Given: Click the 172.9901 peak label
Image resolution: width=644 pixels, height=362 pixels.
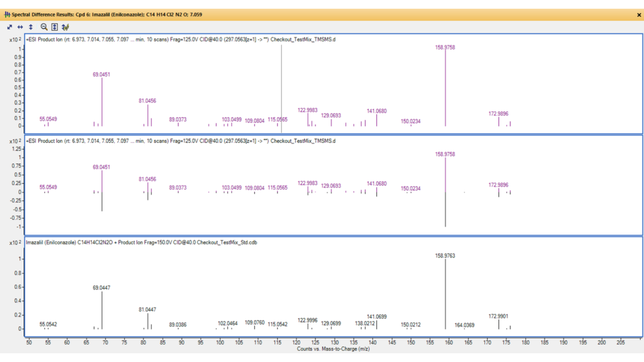Looking at the screenshot, I should 498,316.
